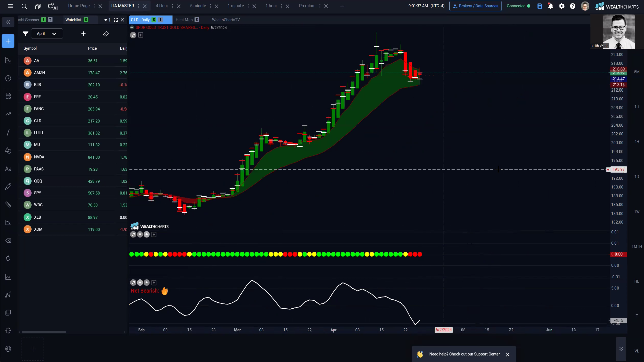Switch to the 5 minute tab
Viewport: 644px width, 362px height.
198,6
